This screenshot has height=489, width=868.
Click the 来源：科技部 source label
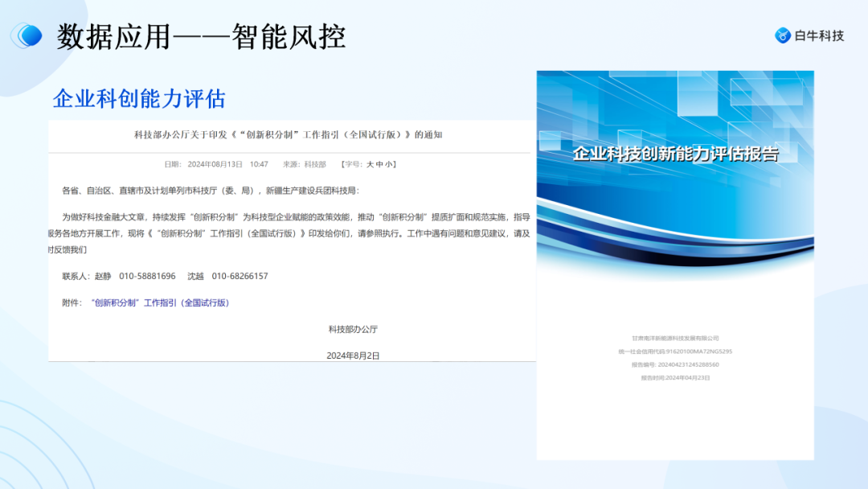304,162
